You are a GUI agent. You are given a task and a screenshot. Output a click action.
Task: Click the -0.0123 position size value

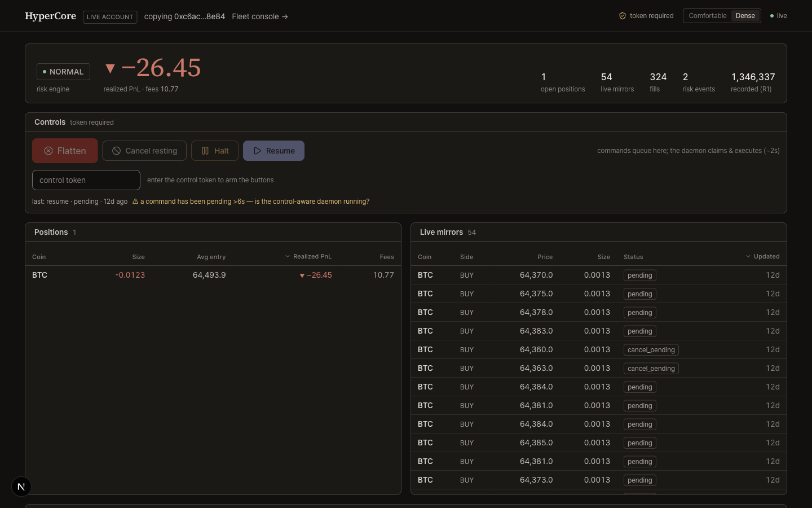tap(130, 275)
